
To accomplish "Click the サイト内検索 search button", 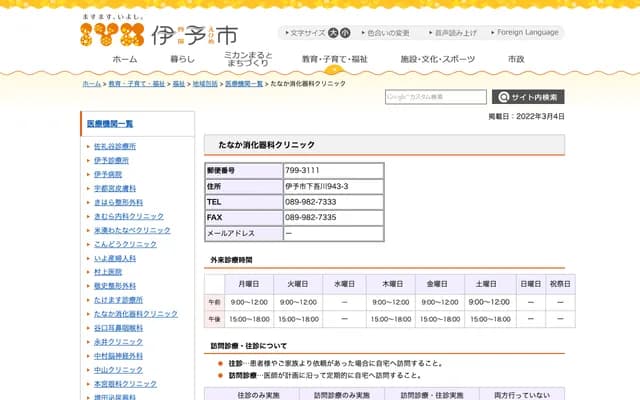I will point(528,97).
